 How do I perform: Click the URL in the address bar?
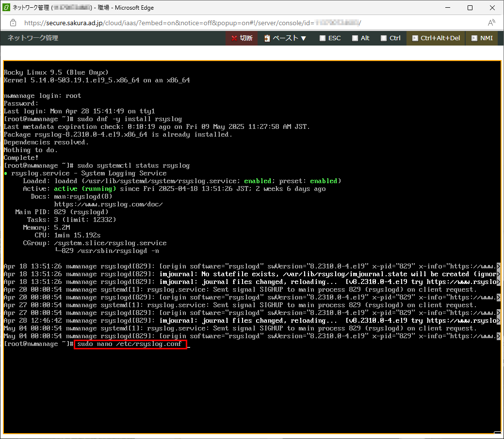click(x=193, y=23)
